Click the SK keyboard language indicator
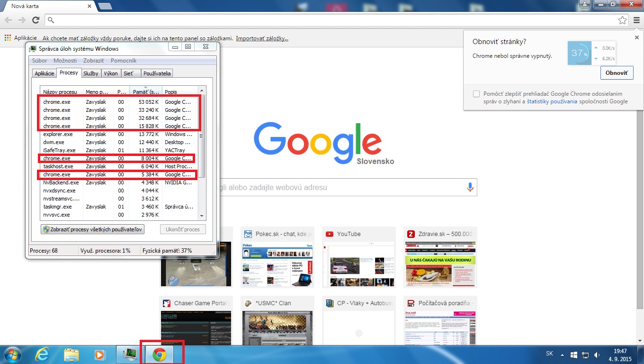The width and height of the screenshot is (644, 364). click(x=549, y=354)
